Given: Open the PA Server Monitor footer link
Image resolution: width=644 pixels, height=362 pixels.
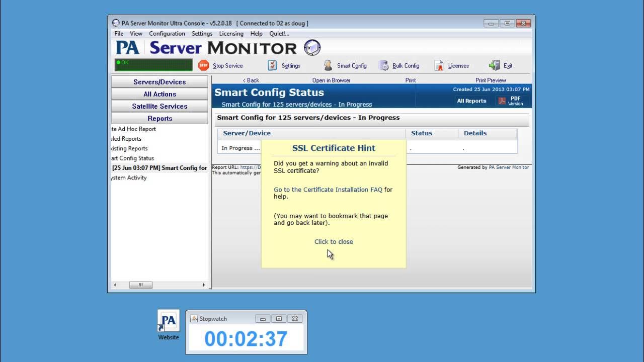Looking at the screenshot, I should pyautogui.click(x=509, y=167).
